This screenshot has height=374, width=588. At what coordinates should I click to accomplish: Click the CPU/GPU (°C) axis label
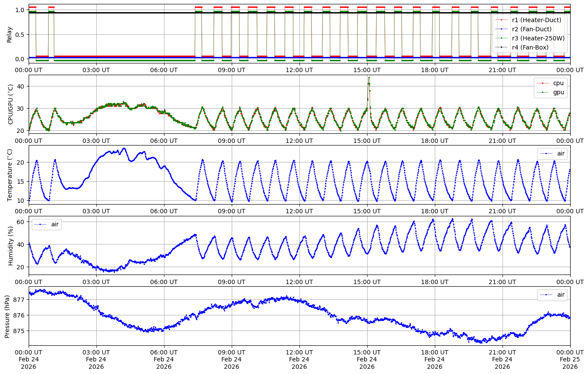tap(10, 104)
